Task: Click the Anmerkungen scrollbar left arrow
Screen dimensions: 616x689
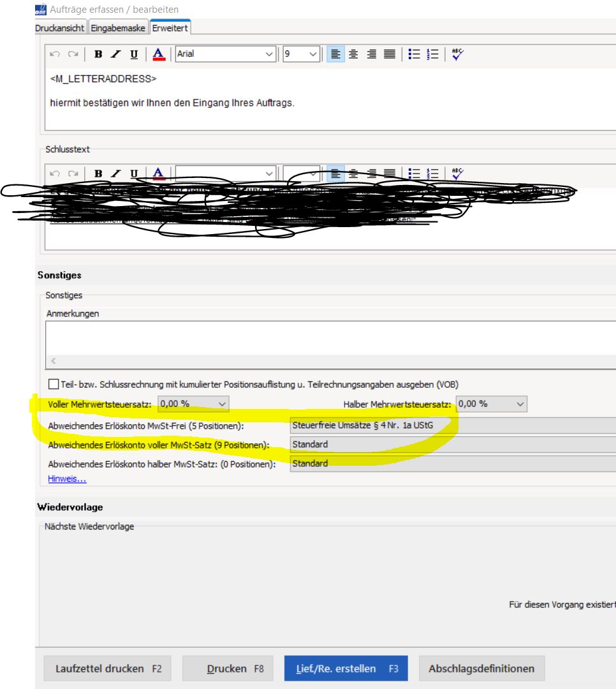Action: pos(53,360)
